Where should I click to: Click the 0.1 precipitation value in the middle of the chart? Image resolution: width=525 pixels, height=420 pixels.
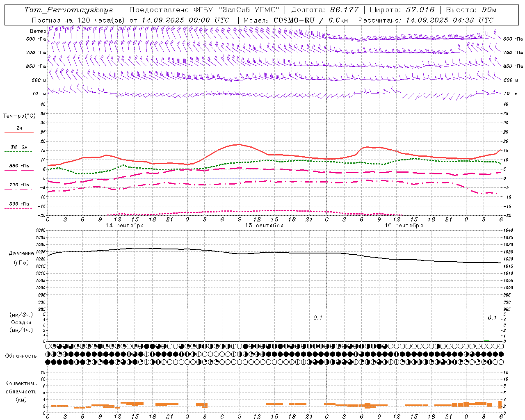tap(318, 318)
